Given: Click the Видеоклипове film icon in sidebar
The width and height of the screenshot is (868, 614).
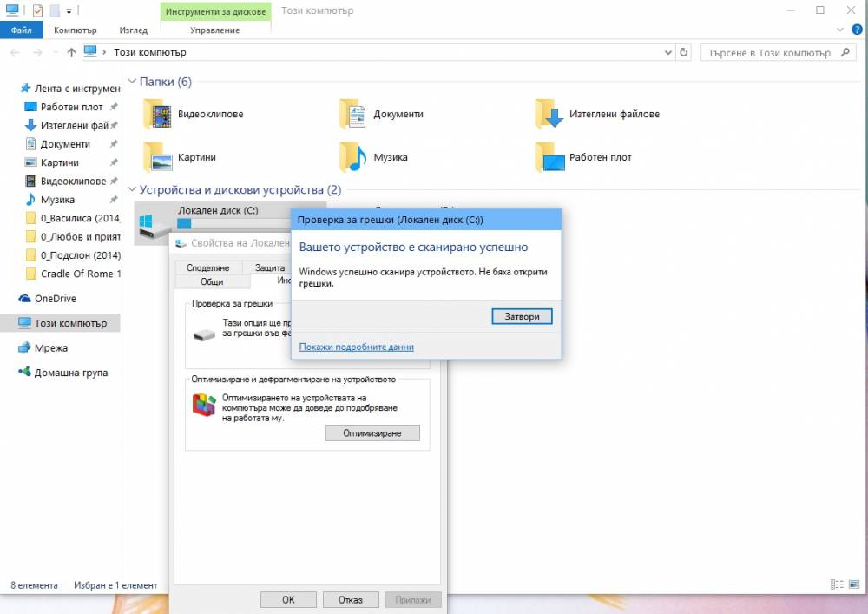Looking at the screenshot, I should (30, 181).
